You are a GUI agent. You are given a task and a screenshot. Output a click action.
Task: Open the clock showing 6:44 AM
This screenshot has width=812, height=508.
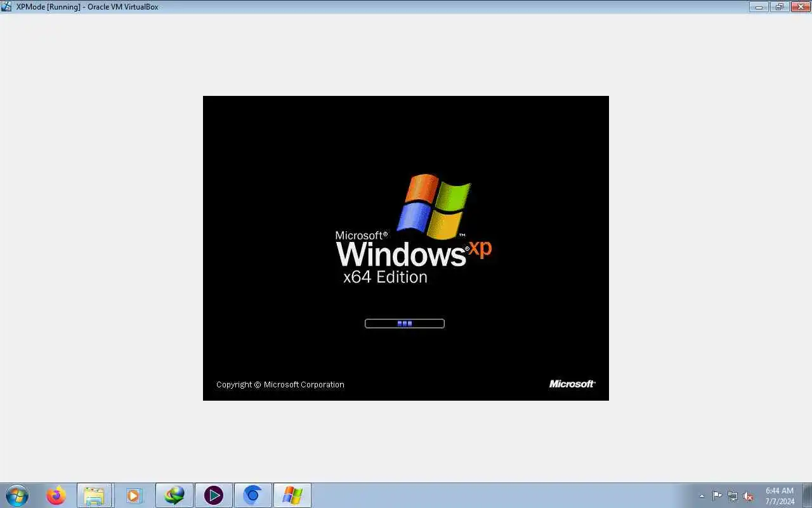(780, 496)
